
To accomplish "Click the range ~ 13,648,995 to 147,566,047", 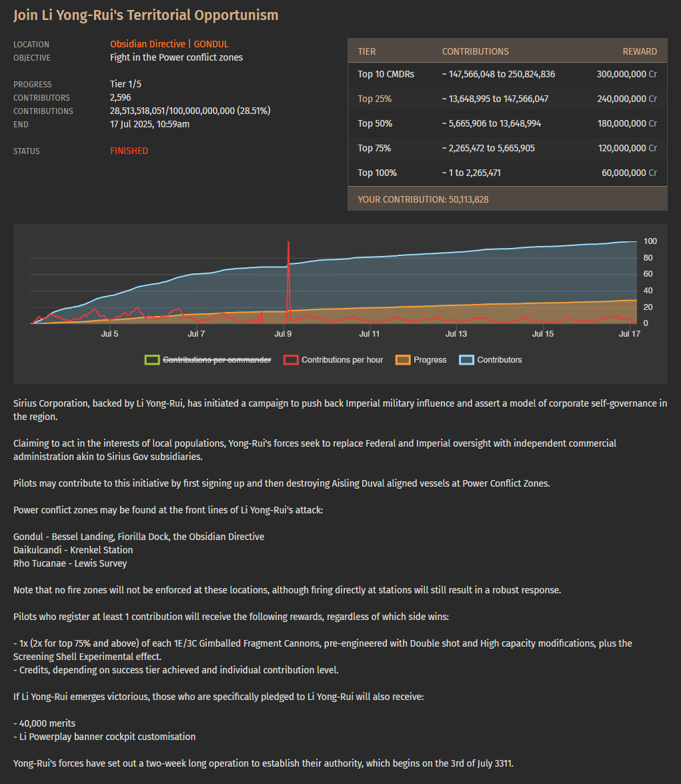I will (x=495, y=99).
